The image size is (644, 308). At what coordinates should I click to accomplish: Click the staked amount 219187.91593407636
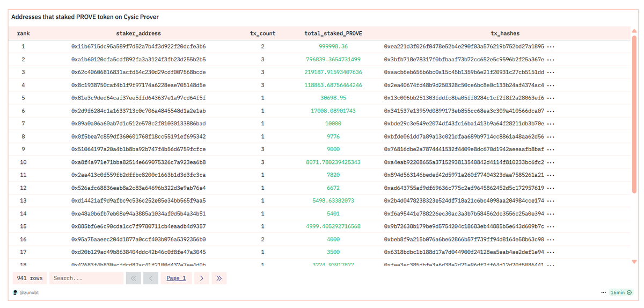pyautogui.click(x=333, y=72)
